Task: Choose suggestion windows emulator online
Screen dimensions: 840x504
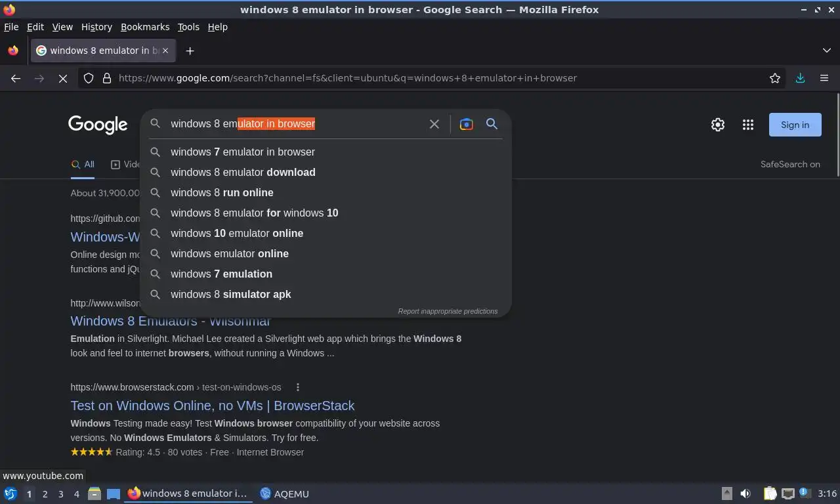Action: (x=325, y=253)
